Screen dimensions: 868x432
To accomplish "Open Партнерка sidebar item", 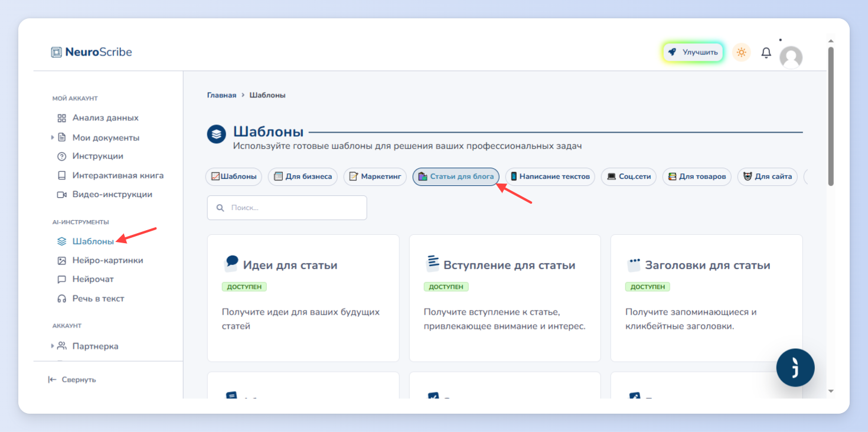I will [x=95, y=346].
